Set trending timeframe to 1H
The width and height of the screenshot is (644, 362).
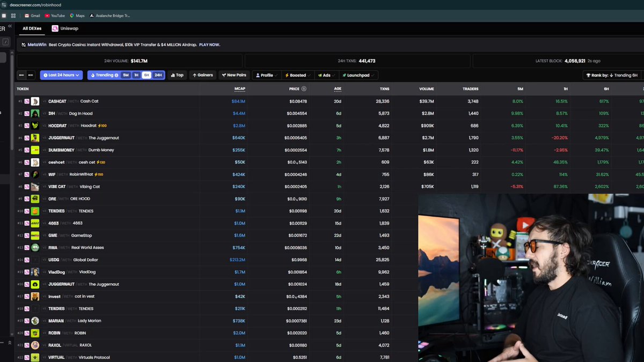coord(136,75)
